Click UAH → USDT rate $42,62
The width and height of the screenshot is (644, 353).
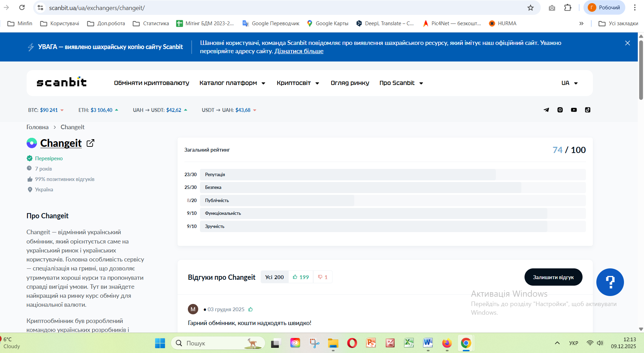point(174,110)
